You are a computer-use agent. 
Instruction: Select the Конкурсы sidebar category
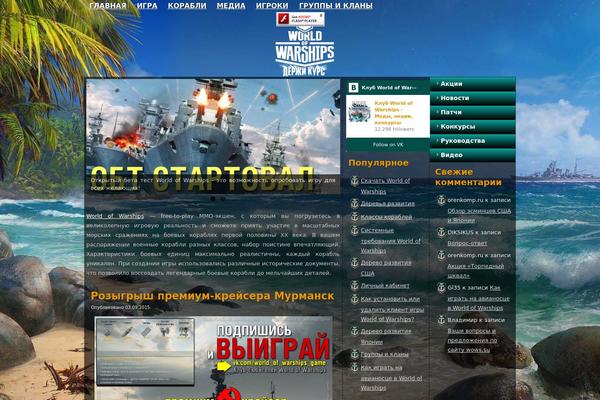pyautogui.click(x=473, y=126)
